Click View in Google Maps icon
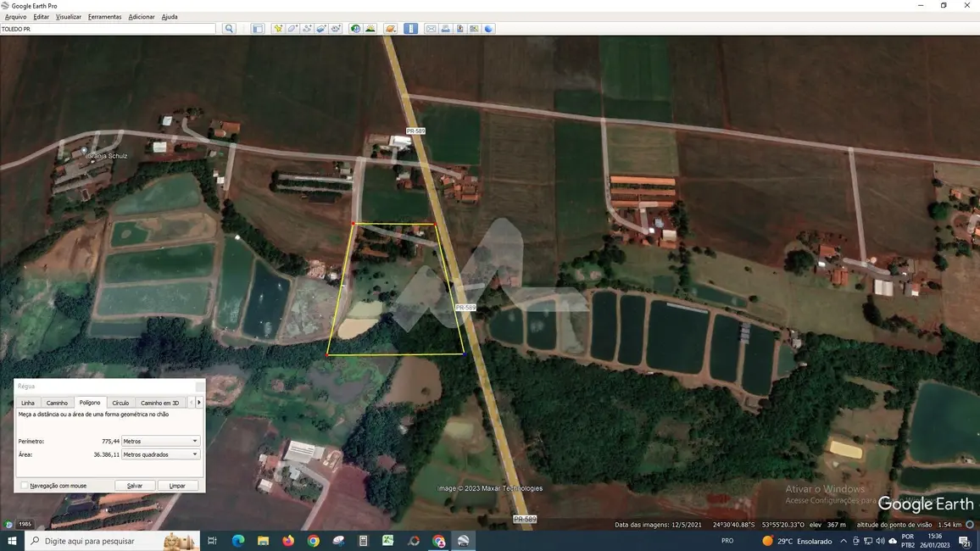This screenshot has height=551, width=980. [475, 29]
